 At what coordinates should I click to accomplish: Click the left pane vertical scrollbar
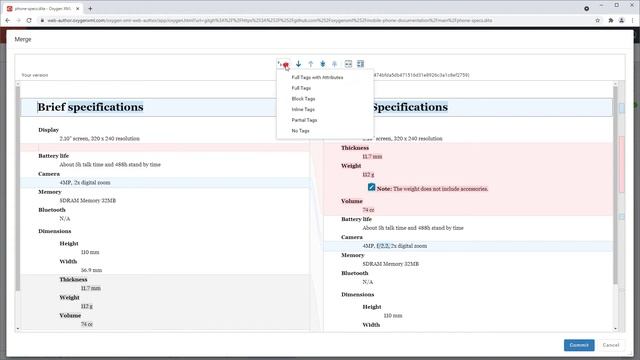click(18, 189)
